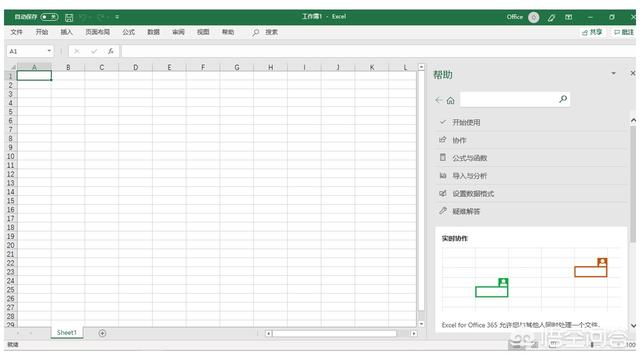The height and width of the screenshot is (360, 640).
Task: Select column F header
Action: [203, 67]
